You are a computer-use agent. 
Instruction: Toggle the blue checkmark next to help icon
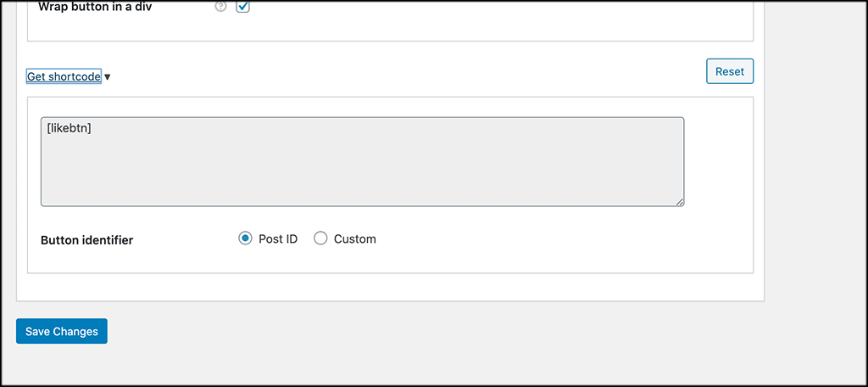[243, 7]
